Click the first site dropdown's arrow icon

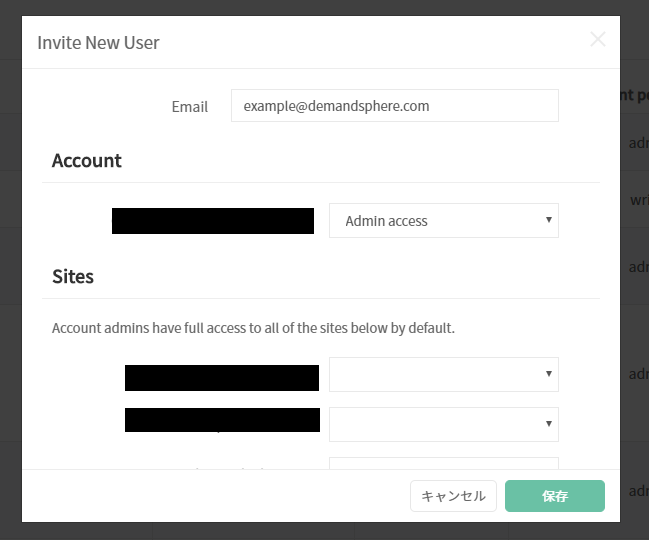(x=549, y=374)
